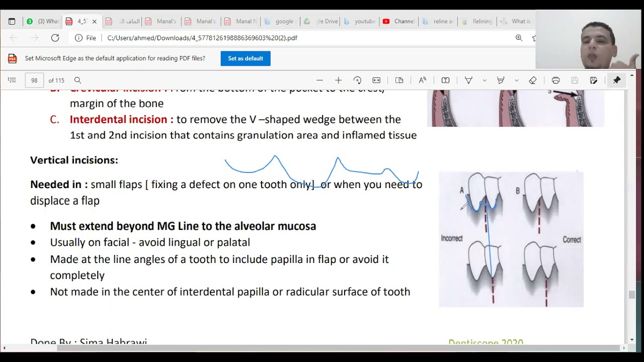Image resolution: width=644 pixels, height=362 pixels.
Task: Click the text 'Interdental incision :'
Action: point(121,119)
